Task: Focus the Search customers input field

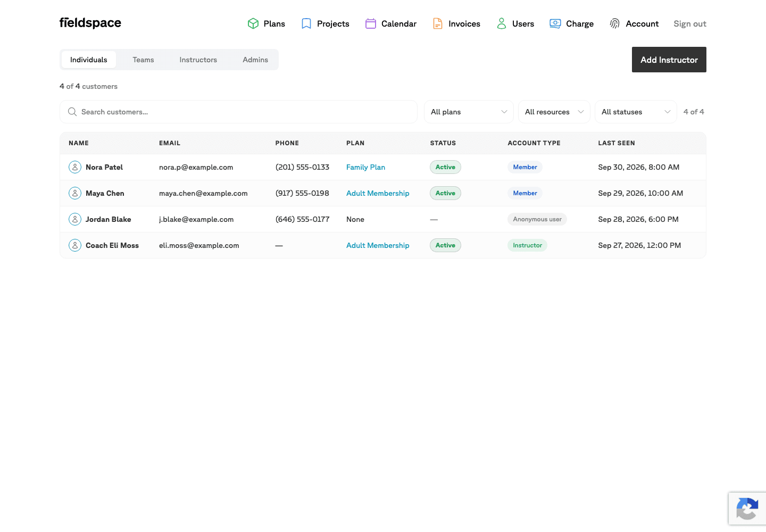Action: tap(238, 112)
